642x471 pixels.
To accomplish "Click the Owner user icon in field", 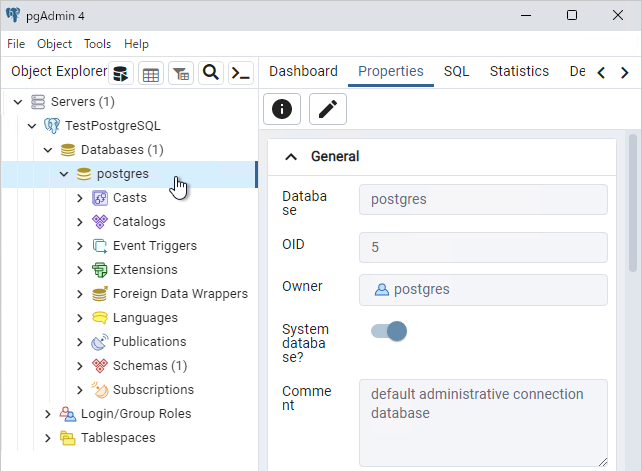I will 382,290.
